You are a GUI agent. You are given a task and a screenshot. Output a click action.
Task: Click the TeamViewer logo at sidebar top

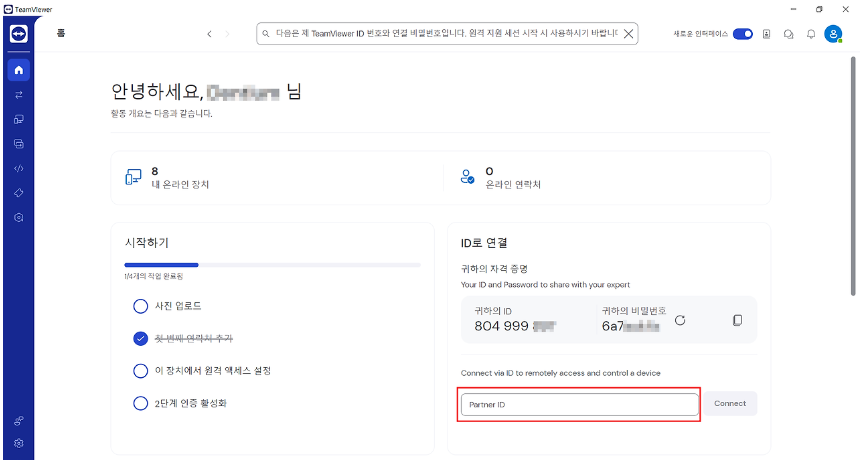(x=19, y=34)
